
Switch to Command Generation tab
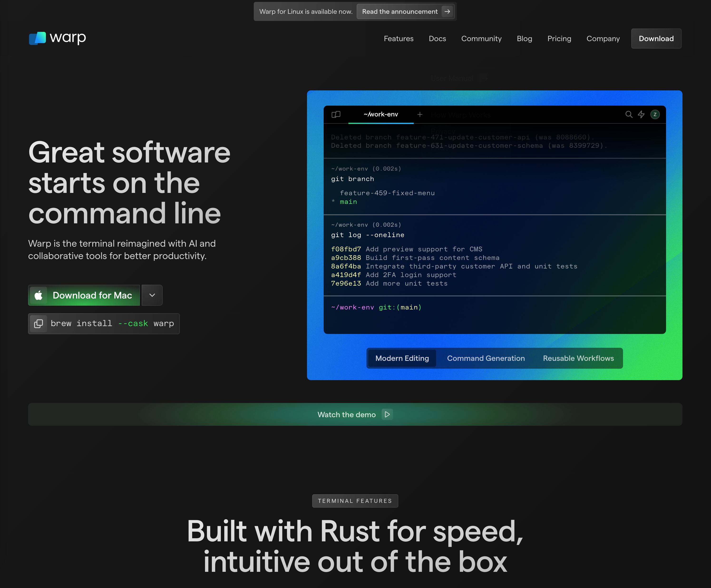(486, 358)
